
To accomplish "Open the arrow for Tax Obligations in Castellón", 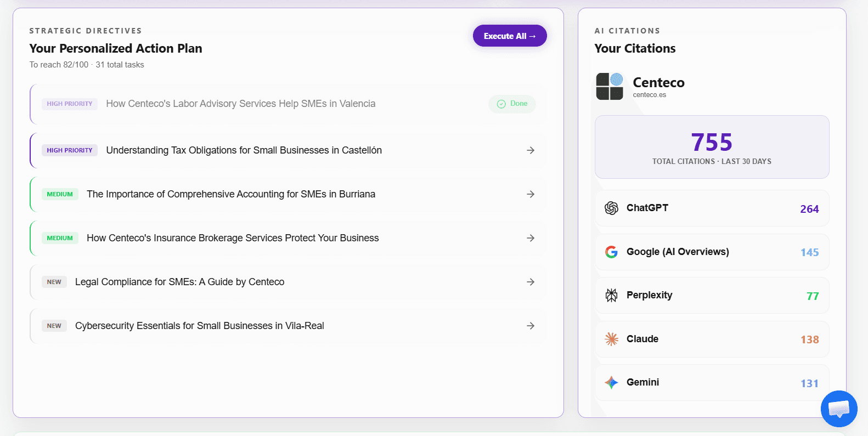I will click(531, 150).
